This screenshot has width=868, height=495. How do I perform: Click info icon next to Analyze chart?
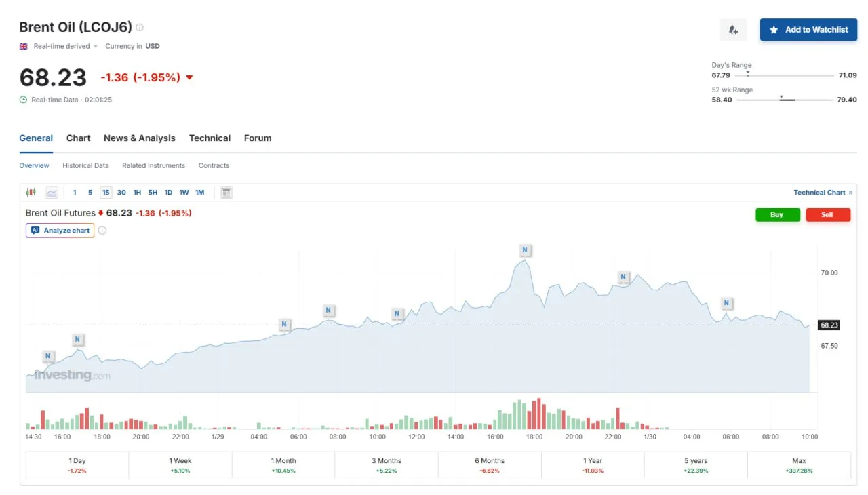tap(102, 231)
